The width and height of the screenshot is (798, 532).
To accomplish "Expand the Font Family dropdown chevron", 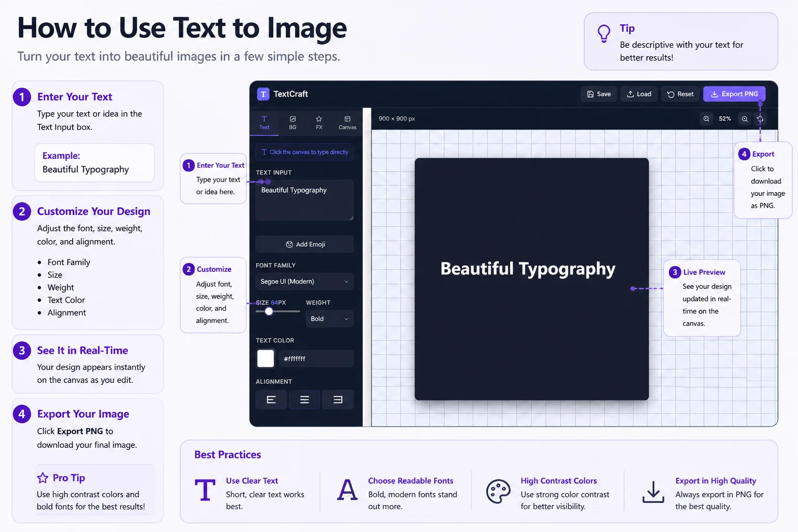I will [x=347, y=282].
